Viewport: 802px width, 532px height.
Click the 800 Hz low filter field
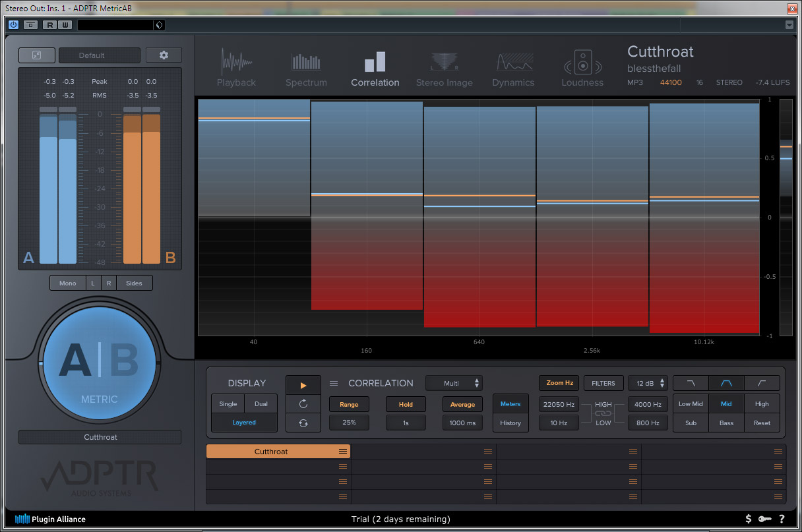648,423
